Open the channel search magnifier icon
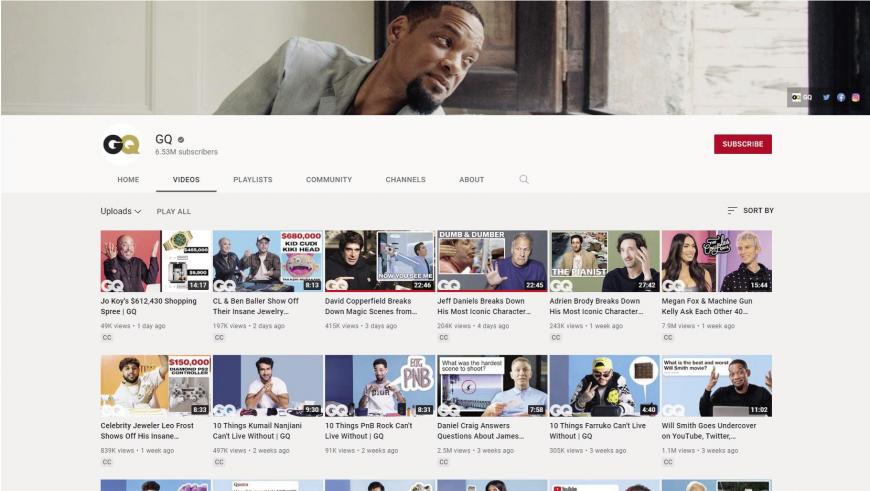 point(524,179)
